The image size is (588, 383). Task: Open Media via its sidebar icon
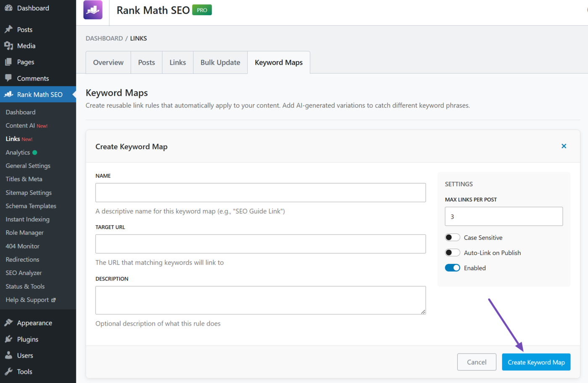click(9, 45)
